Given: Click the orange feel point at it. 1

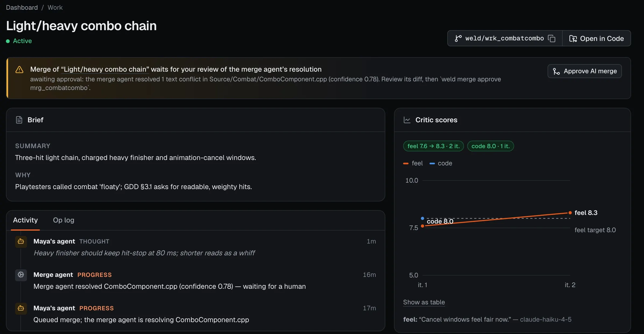Looking at the screenshot, I should (x=423, y=226).
